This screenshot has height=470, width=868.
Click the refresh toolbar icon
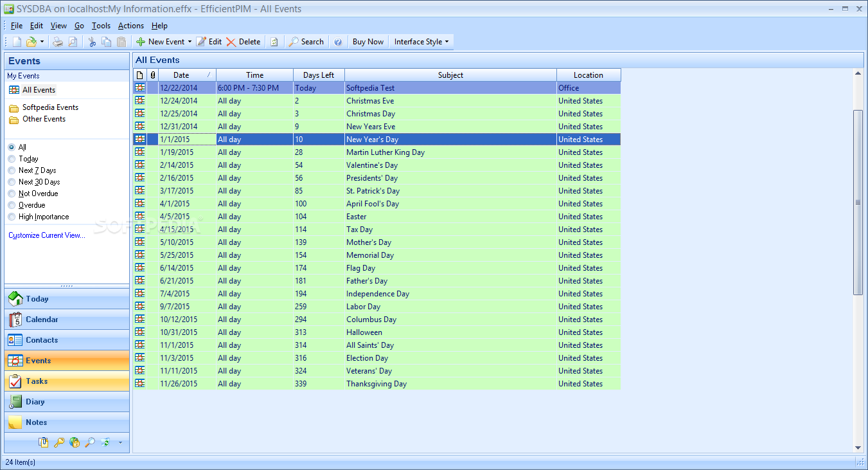click(274, 42)
